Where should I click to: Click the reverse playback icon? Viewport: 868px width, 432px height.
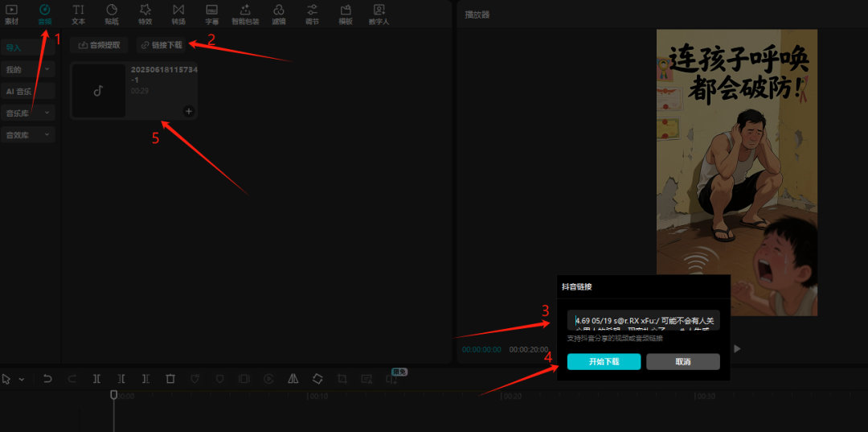click(x=268, y=379)
